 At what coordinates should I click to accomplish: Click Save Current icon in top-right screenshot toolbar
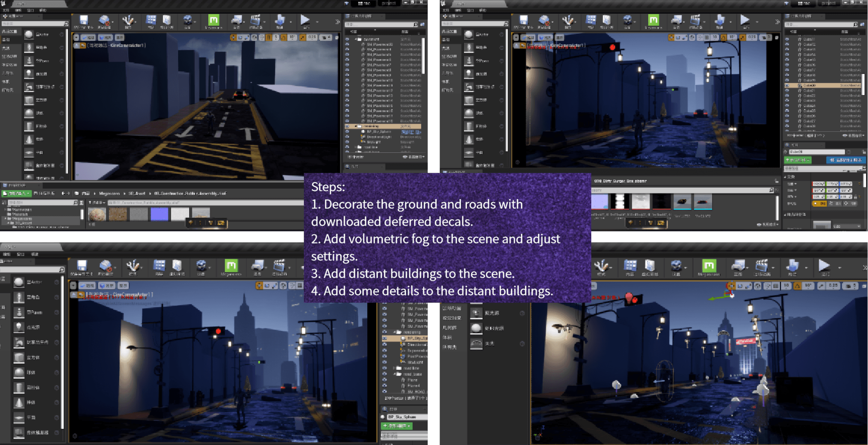point(524,20)
